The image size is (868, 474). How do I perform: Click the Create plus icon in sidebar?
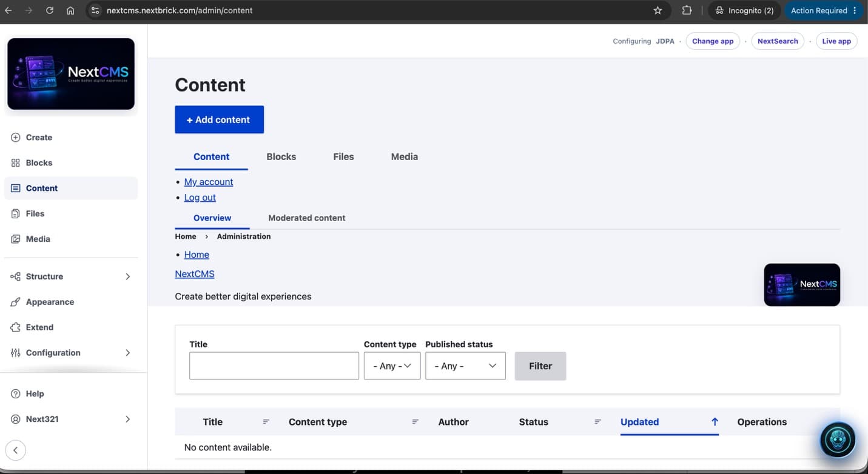[x=16, y=138]
